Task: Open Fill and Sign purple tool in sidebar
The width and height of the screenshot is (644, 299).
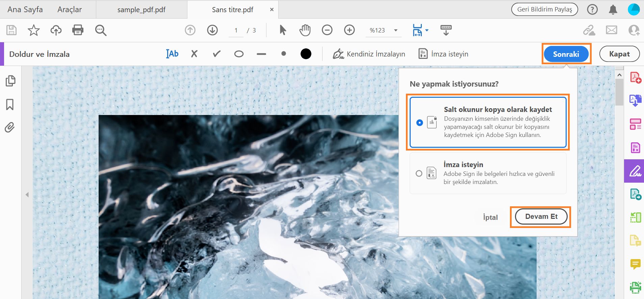Action: [x=634, y=171]
